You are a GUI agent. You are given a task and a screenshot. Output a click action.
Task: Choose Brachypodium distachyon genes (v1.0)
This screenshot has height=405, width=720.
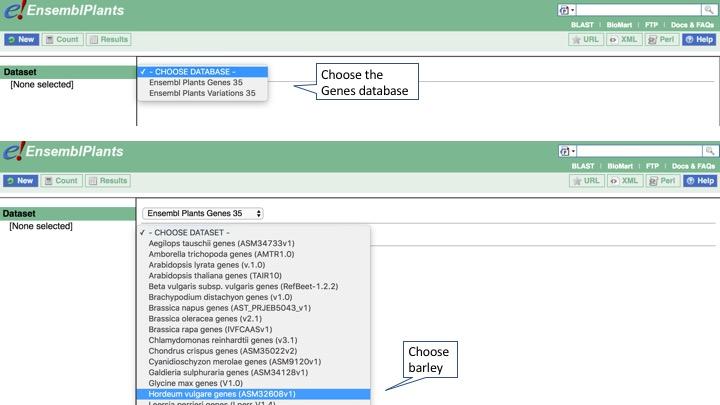point(253,297)
